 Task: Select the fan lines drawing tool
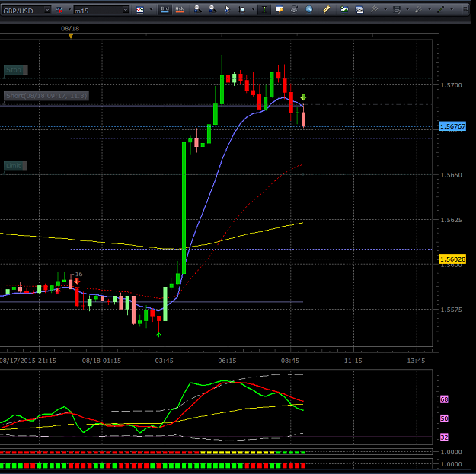418,10
